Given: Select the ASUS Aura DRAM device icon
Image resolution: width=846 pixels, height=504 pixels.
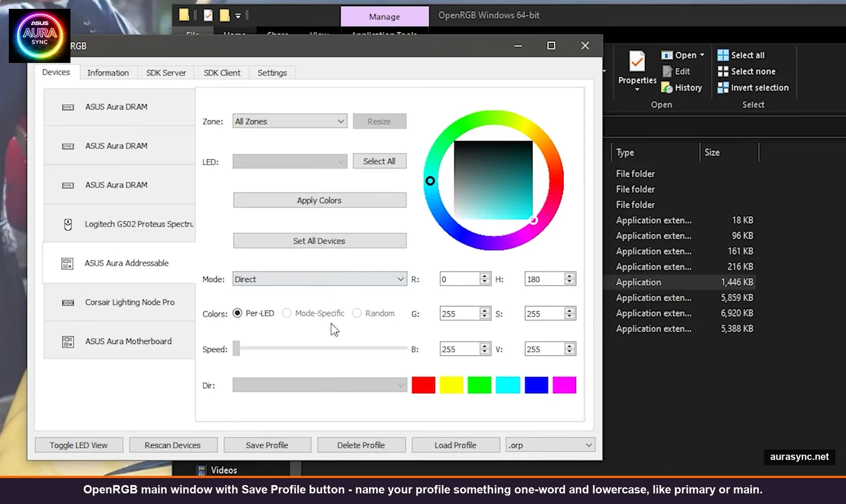Looking at the screenshot, I should tap(68, 107).
